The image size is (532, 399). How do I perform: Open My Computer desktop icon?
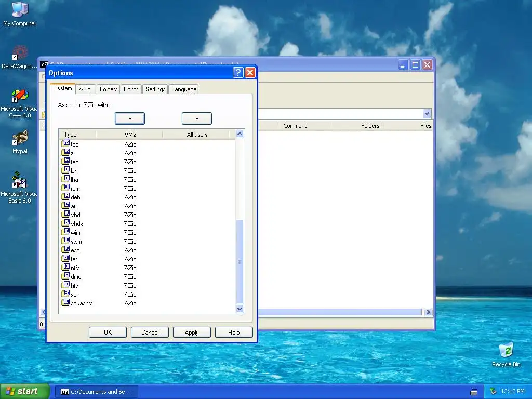(20, 14)
